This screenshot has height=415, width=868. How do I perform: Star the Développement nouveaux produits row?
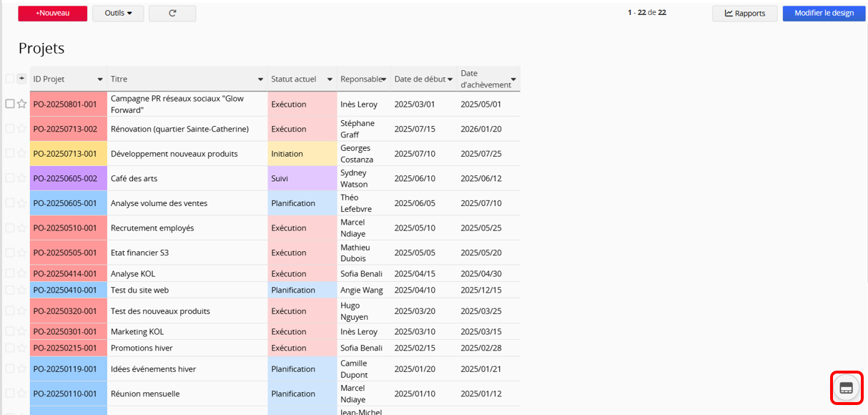click(21, 154)
